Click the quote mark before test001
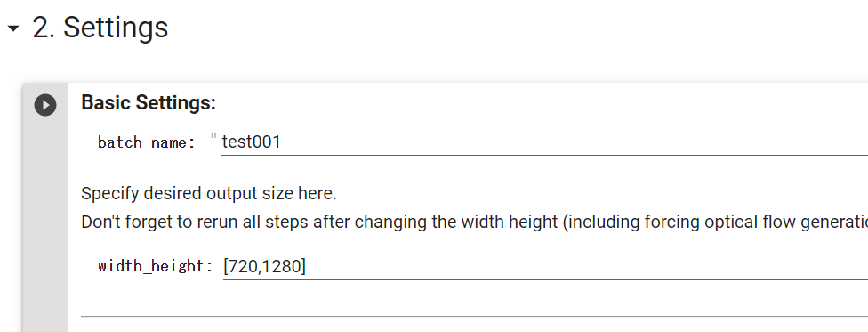Viewport: 868px width, 332px height. [x=214, y=137]
